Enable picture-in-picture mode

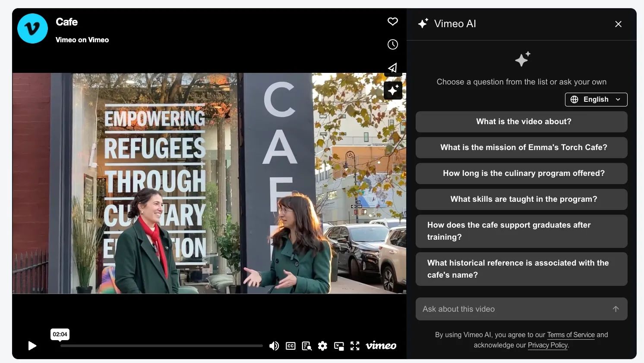coord(339,346)
